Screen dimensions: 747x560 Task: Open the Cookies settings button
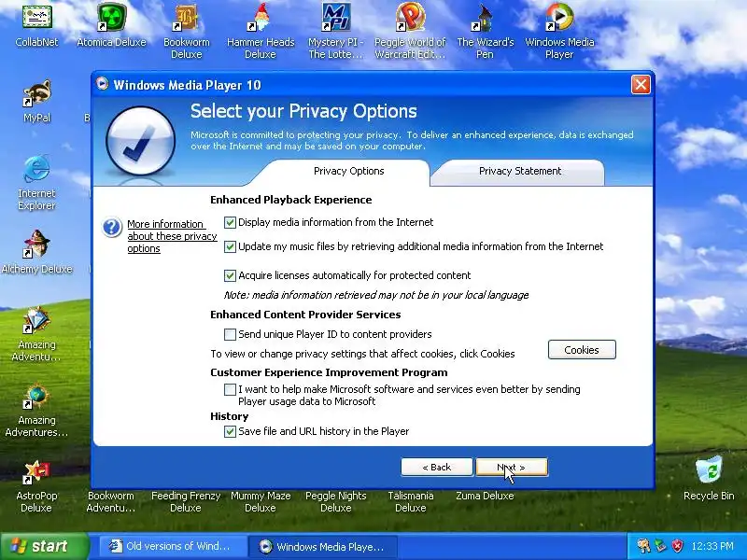click(x=582, y=350)
